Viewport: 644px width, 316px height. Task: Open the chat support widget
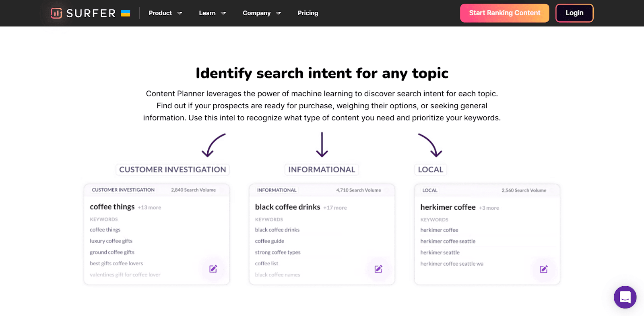625,297
